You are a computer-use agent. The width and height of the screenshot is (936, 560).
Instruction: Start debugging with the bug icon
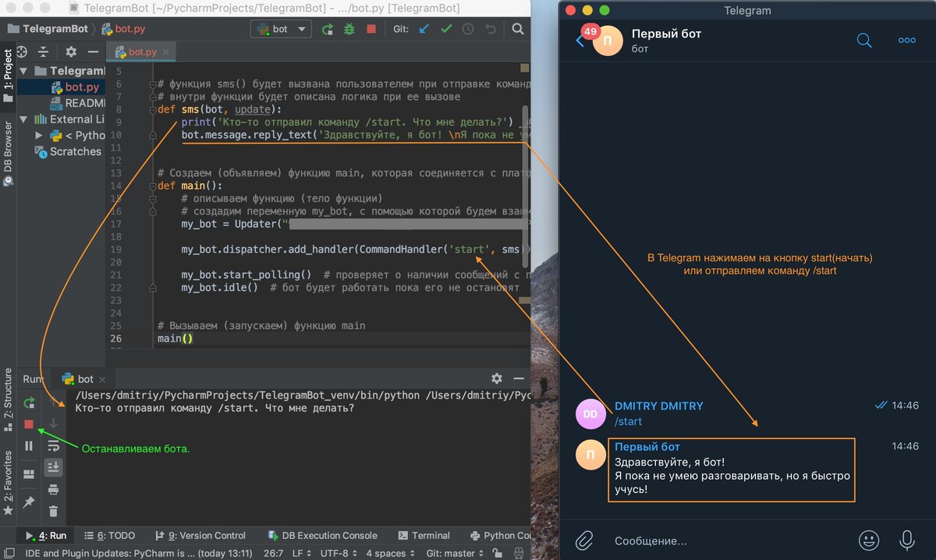coord(349,30)
